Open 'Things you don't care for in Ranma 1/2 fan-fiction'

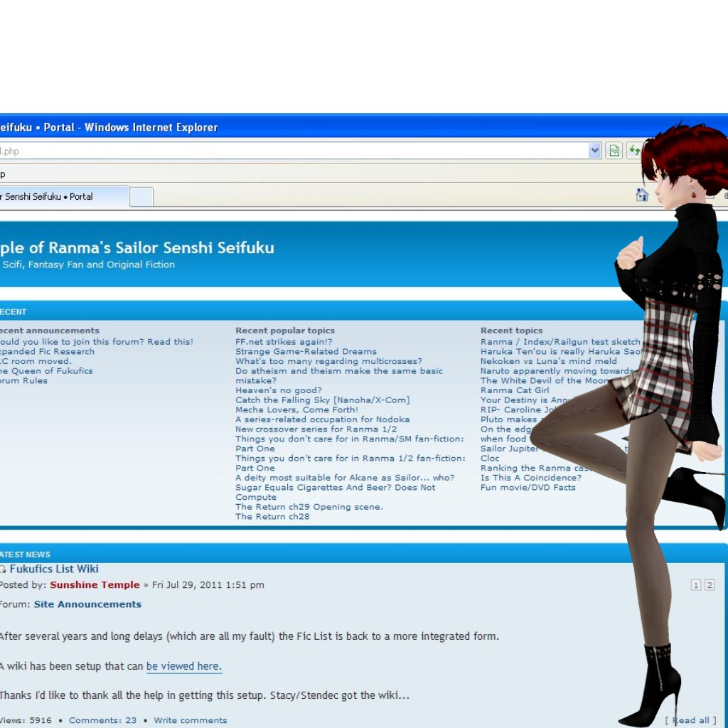[350, 459]
